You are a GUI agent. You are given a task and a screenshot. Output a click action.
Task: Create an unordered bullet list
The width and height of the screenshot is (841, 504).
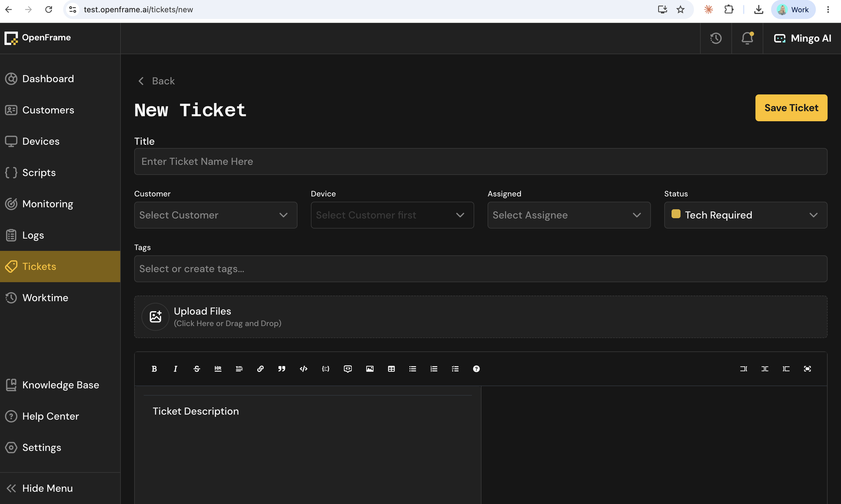(412, 369)
